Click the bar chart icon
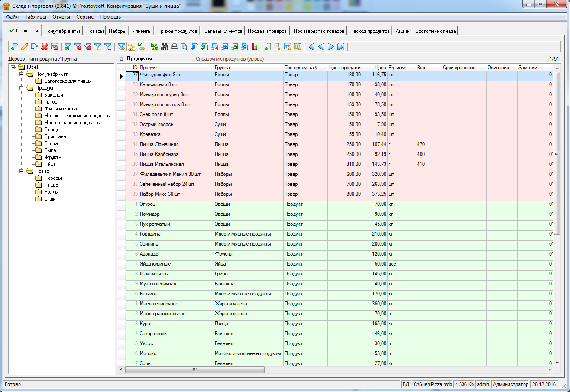 click(x=254, y=47)
